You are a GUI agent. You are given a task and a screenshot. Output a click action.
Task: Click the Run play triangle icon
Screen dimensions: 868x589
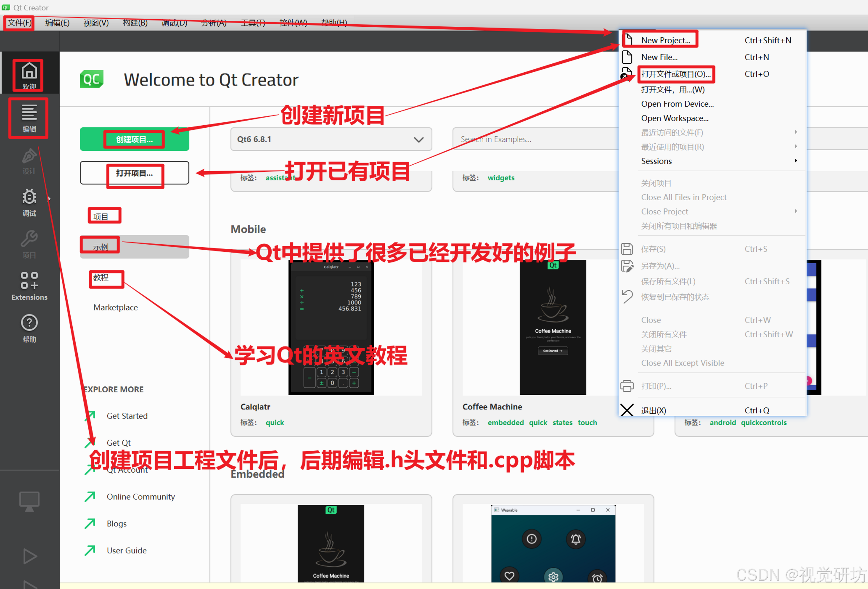[x=29, y=556]
